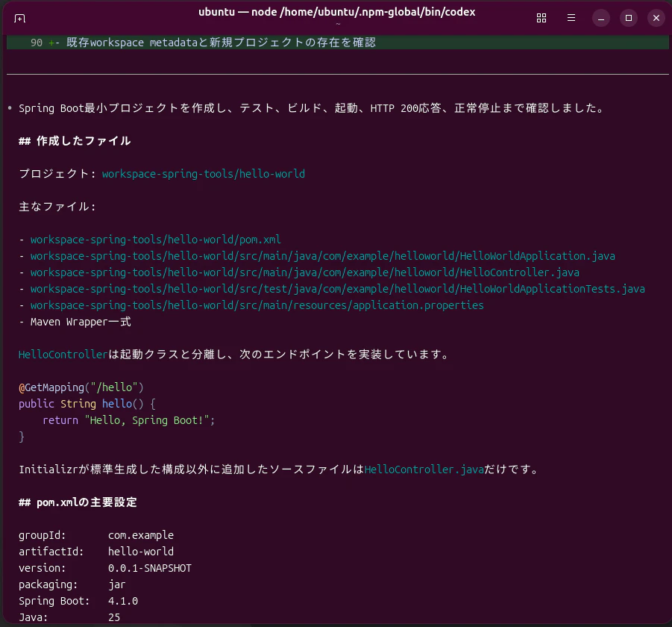Click the HelloController word before 'は起動クラス'
Viewport: 672px width, 627px height.
point(63,355)
